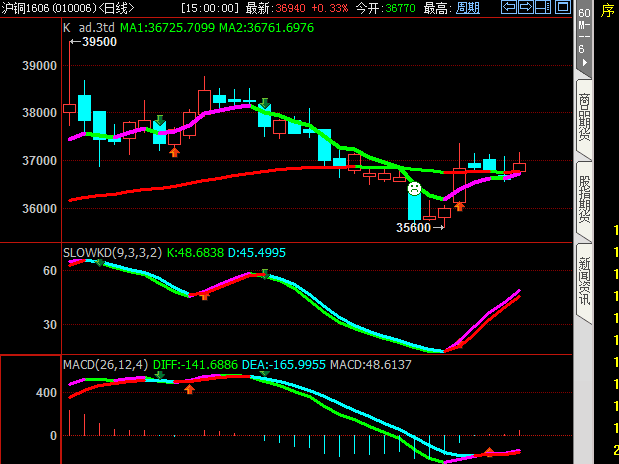The width and height of the screenshot is (619, 464).
Task: Click the MACD(26,12,4) indicator title
Action: (x=105, y=364)
